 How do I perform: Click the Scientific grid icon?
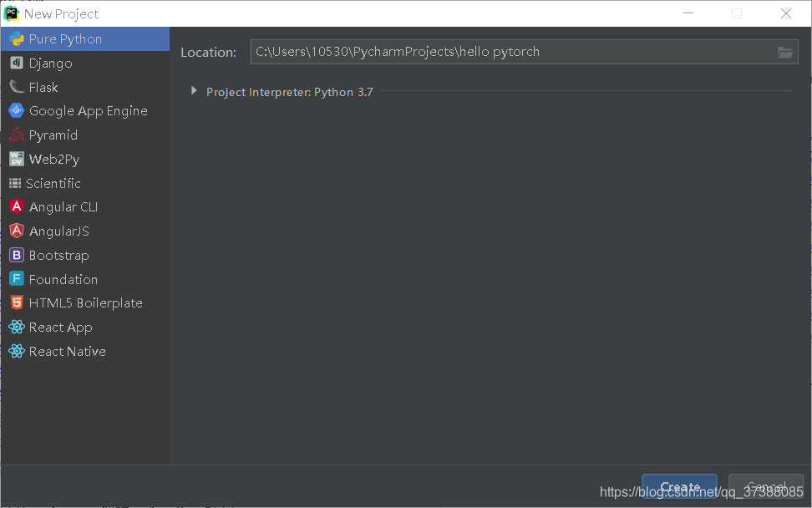pyautogui.click(x=15, y=183)
